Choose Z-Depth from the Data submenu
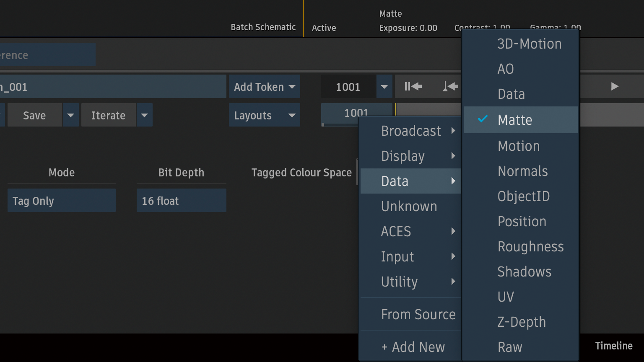644x362 pixels. coord(521,322)
